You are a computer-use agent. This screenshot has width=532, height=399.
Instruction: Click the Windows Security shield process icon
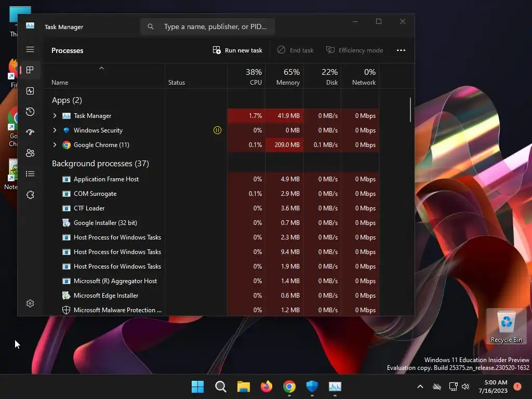tap(66, 130)
